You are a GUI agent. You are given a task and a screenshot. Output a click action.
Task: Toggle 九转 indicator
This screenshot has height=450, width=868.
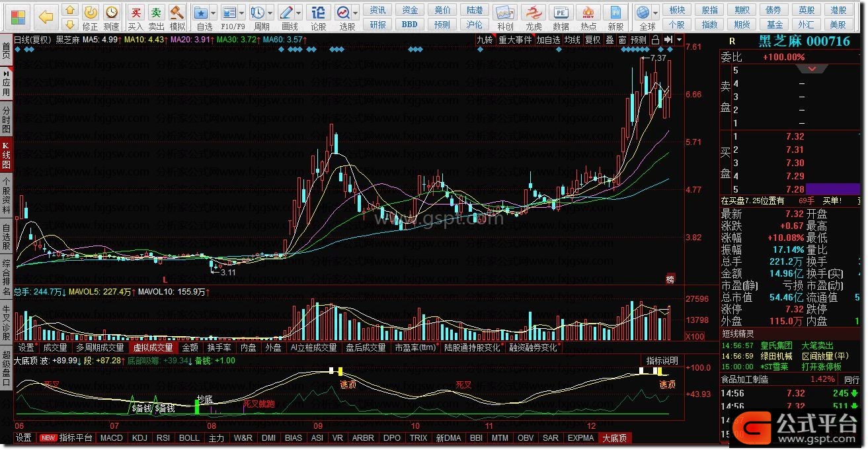coord(485,40)
